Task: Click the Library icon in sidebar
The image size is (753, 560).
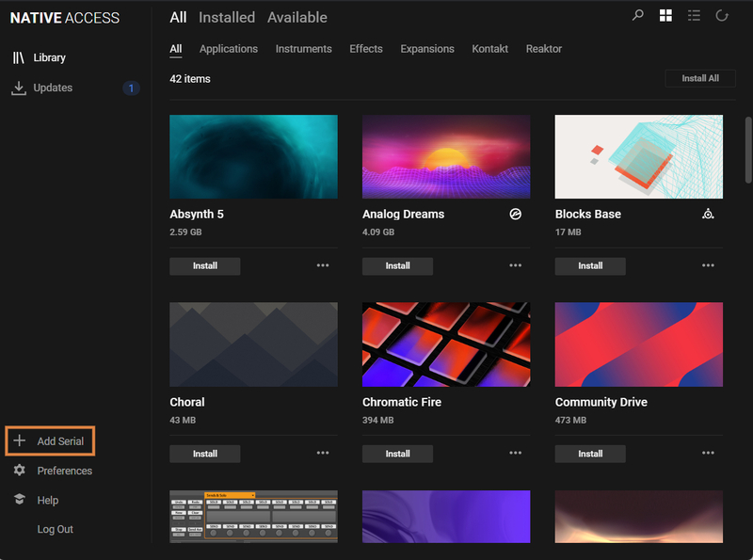Action: (x=19, y=57)
